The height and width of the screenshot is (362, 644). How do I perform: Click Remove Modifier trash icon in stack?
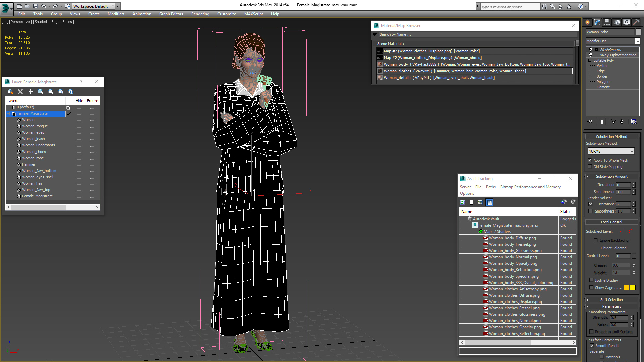tap(622, 122)
